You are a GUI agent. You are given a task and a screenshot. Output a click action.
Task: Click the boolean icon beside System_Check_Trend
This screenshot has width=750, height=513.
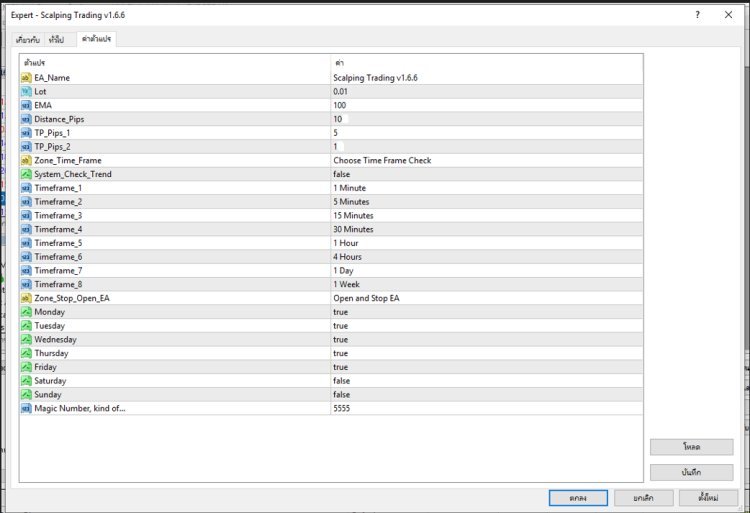click(26, 174)
